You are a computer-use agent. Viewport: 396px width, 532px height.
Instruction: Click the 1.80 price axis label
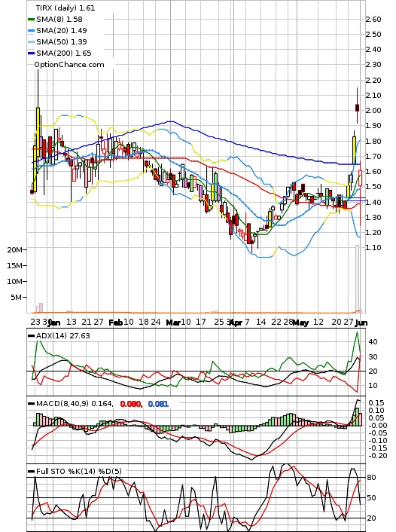[373, 141]
